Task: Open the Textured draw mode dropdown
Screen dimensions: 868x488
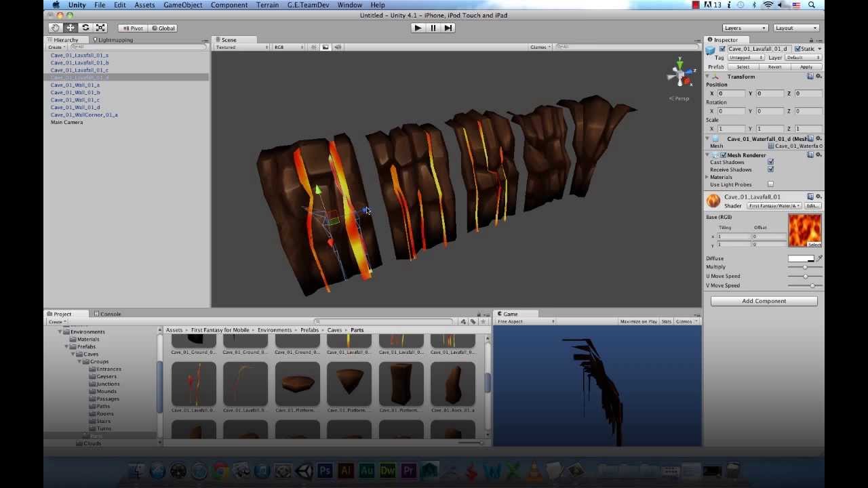Action: point(241,47)
